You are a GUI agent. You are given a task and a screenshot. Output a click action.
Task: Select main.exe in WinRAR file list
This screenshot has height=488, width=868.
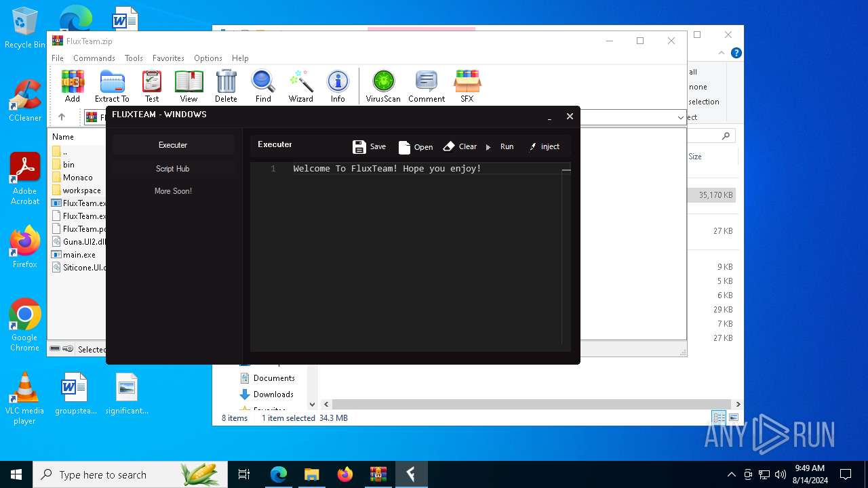click(x=74, y=255)
